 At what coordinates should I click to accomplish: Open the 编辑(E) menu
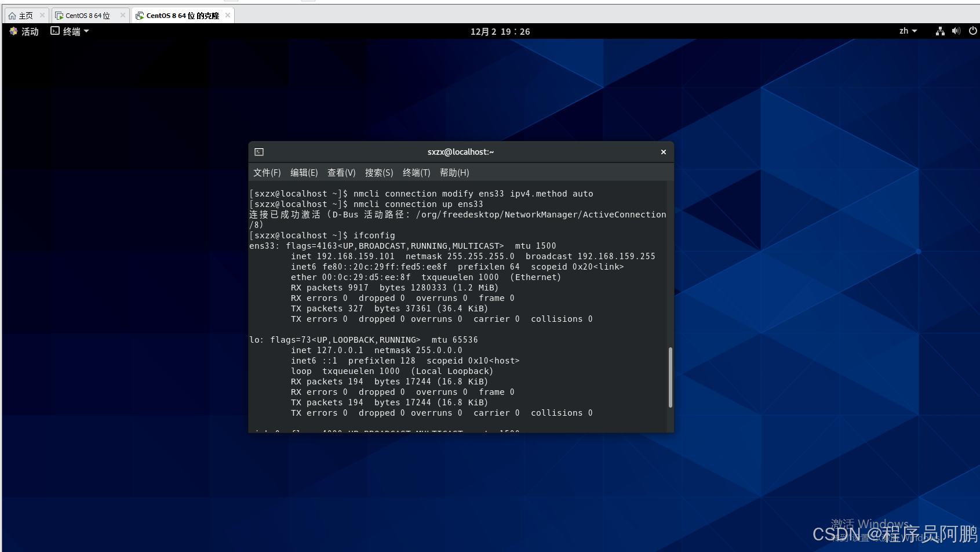304,173
